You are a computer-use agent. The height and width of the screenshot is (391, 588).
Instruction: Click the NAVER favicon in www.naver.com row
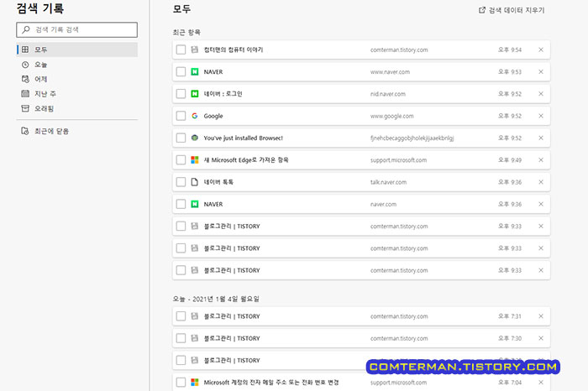click(x=194, y=71)
